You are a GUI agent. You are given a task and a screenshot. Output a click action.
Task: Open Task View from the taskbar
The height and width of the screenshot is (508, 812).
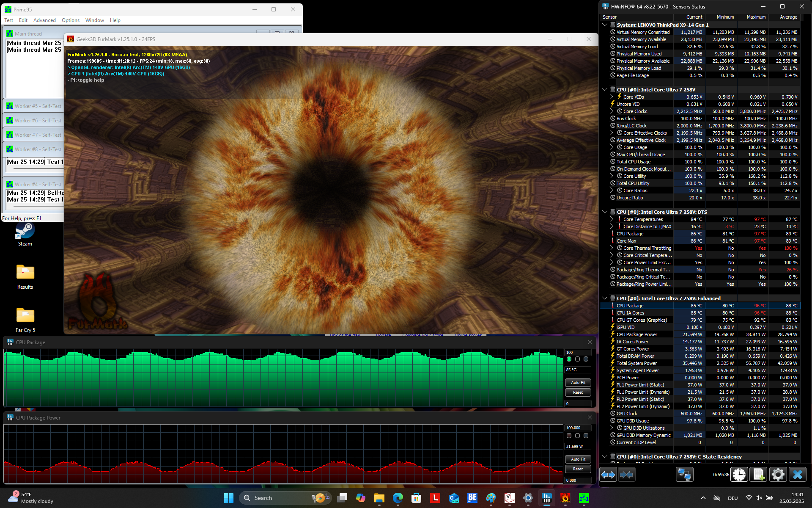[x=342, y=498]
